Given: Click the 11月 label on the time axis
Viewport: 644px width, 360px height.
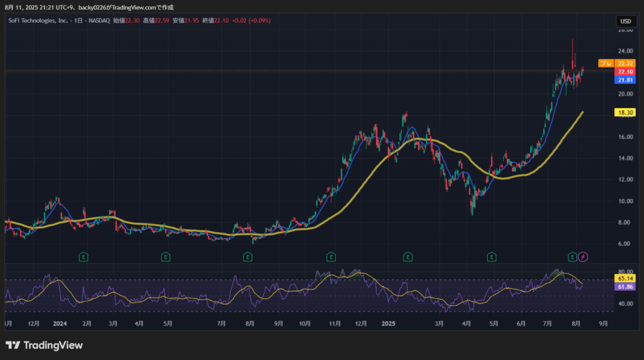Looking at the screenshot, I should coord(335,324).
